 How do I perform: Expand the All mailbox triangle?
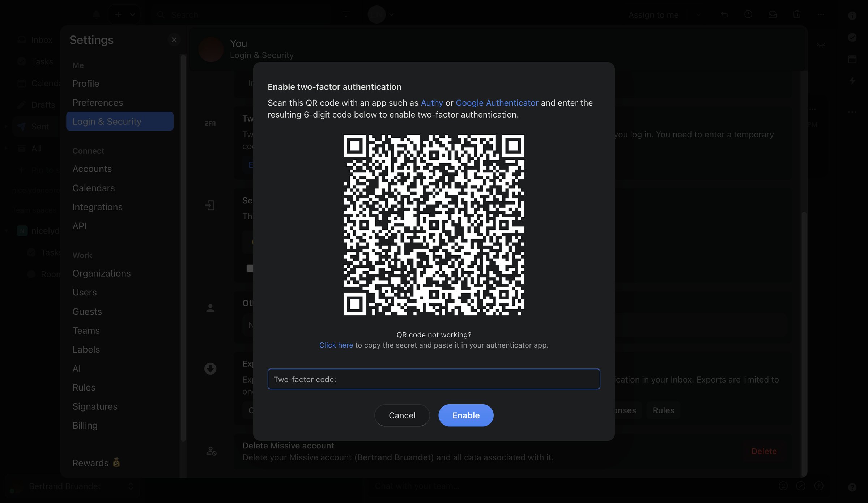(x=6, y=148)
